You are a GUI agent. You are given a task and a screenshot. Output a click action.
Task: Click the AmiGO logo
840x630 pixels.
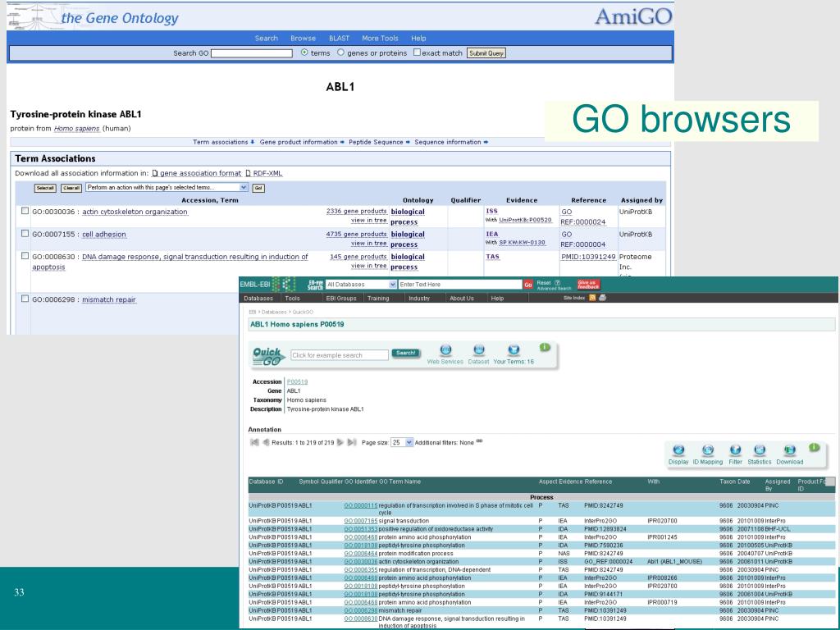click(633, 16)
